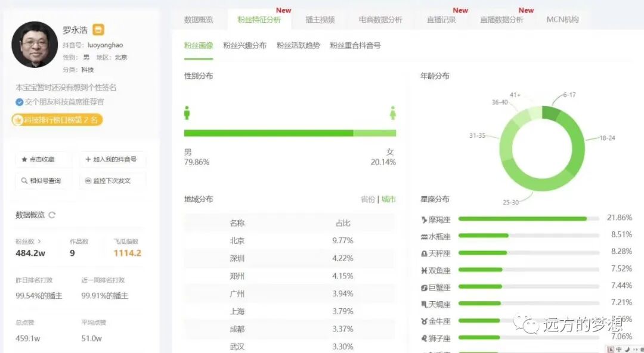Click the 狮子座 zodiac icon

[x=424, y=338]
